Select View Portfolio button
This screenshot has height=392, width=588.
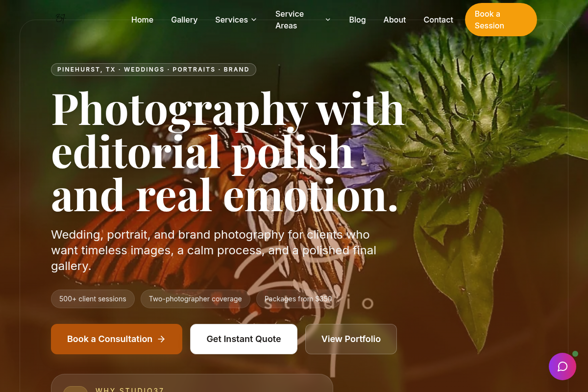click(351, 339)
